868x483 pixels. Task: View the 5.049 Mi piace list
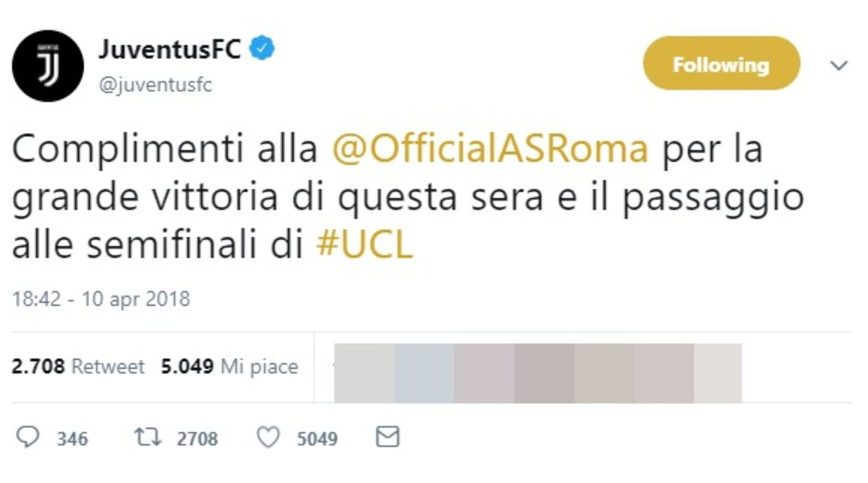click(229, 366)
